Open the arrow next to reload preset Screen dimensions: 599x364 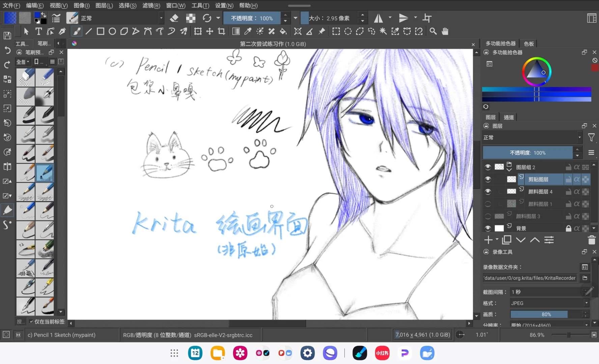(218, 18)
